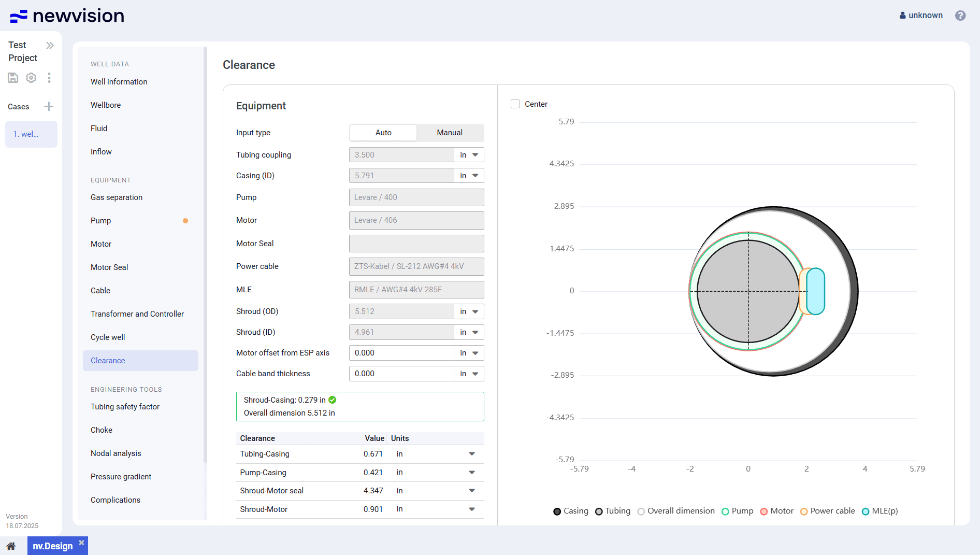Image resolution: width=980 pixels, height=555 pixels.
Task: Open Tubing coupling units dropdown
Action: point(469,155)
